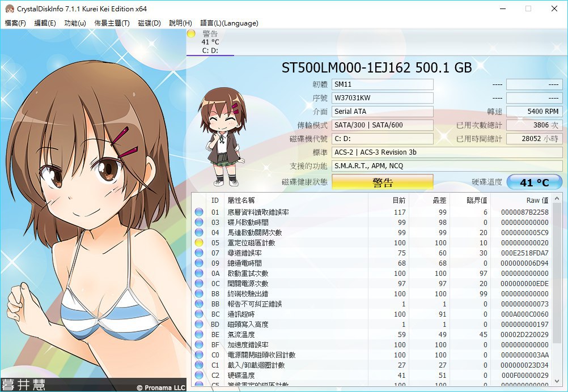This screenshot has height=392, width=568.
Task: Click the serial number field W37031KW
Action: pos(382,98)
